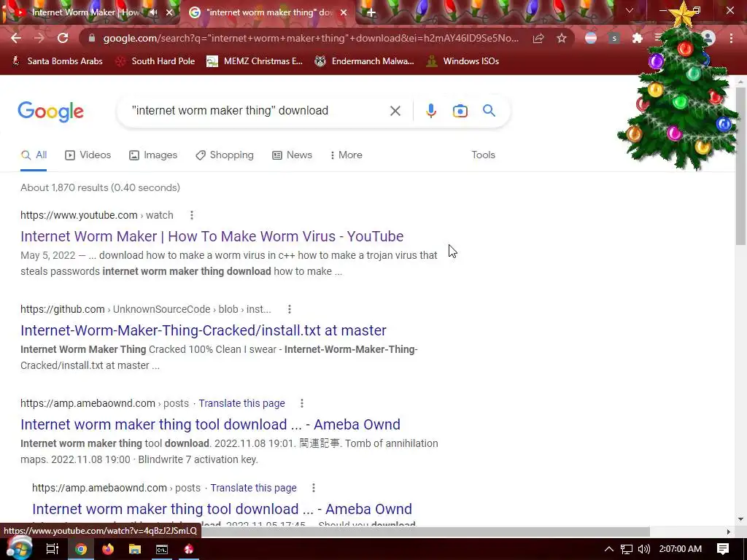Open the share page icon in address bar
The image size is (747, 560).
(x=538, y=38)
